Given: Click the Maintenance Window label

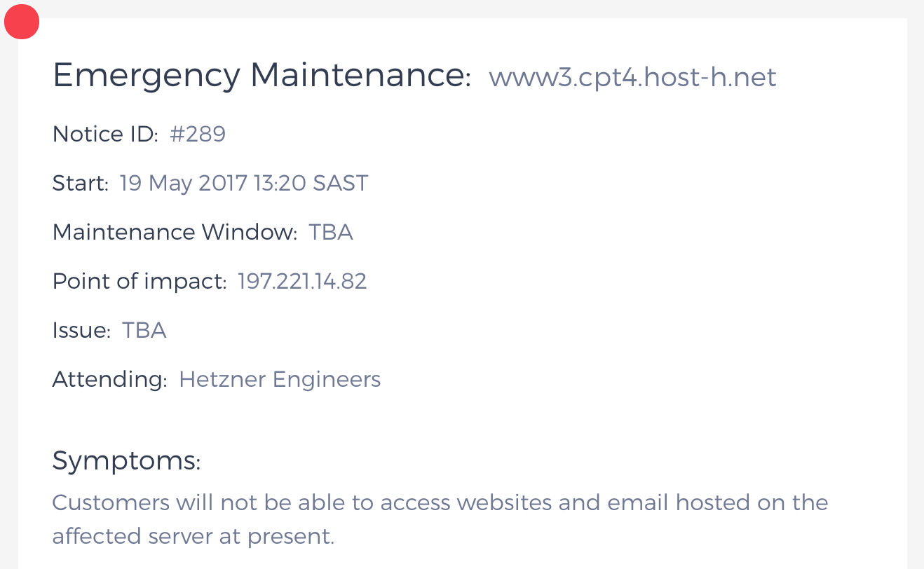Looking at the screenshot, I should pyautogui.click(x=175, y=232).
